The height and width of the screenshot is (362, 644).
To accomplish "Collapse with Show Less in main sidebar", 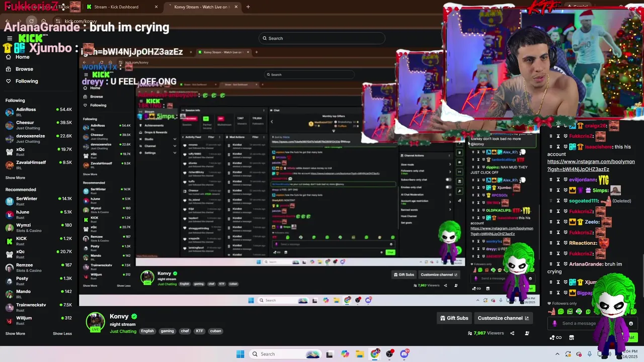I will pos(62,333).
